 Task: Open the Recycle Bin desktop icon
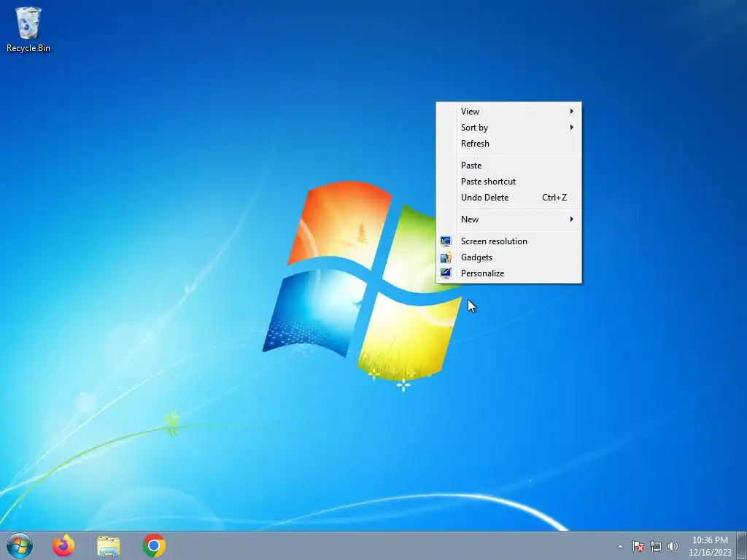click(28, 29)
